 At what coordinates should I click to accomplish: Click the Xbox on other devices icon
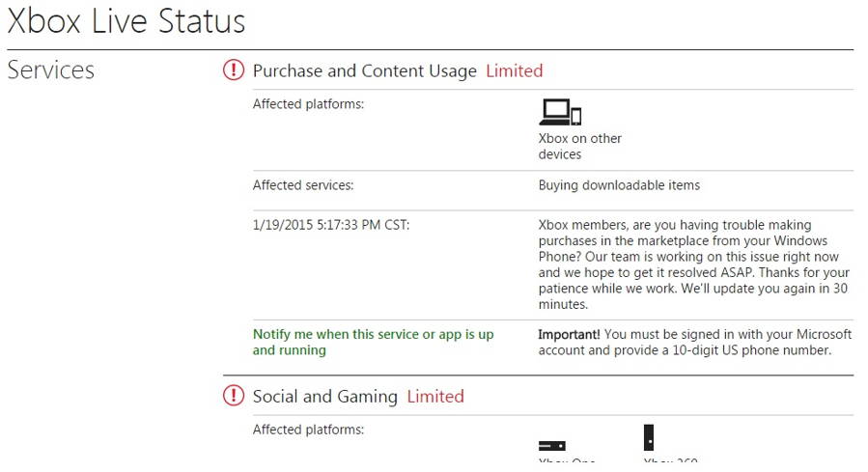pyautogui.click(x=560, y=113)
